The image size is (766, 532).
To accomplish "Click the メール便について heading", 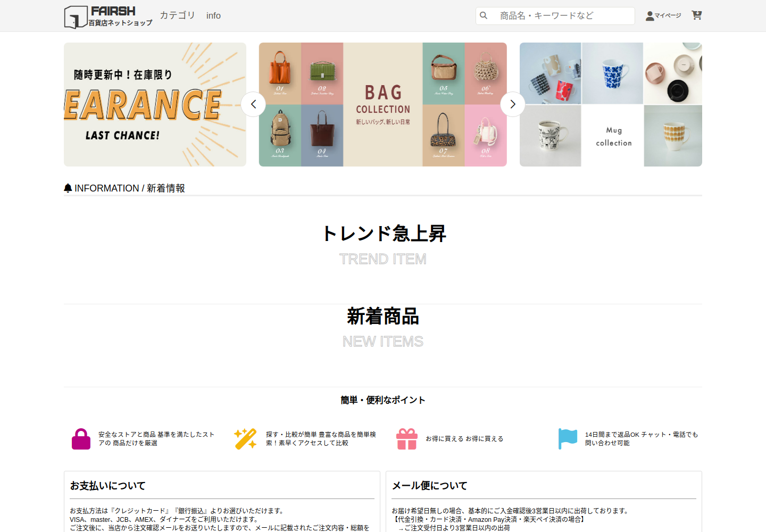I will (x=430, y=486).
